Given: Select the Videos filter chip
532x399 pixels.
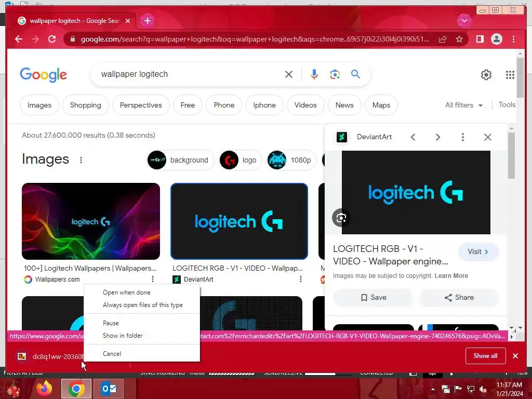Looking at the screenshot, I should tap(305, 105).
